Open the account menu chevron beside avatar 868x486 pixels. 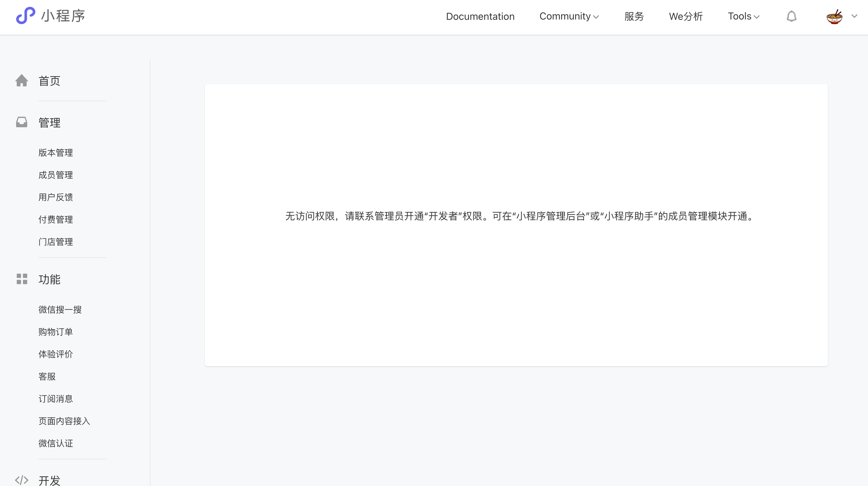tap(854, 16)
